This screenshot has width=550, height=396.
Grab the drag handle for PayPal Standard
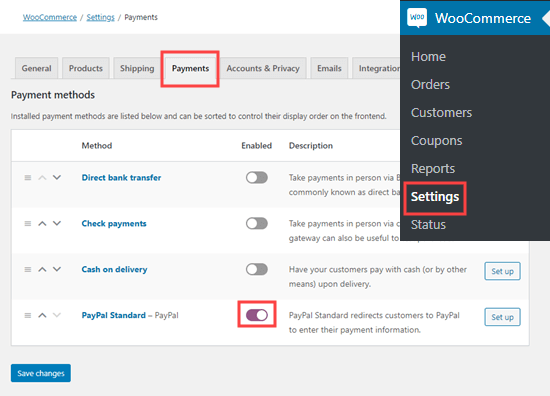[x=28, y=315]
